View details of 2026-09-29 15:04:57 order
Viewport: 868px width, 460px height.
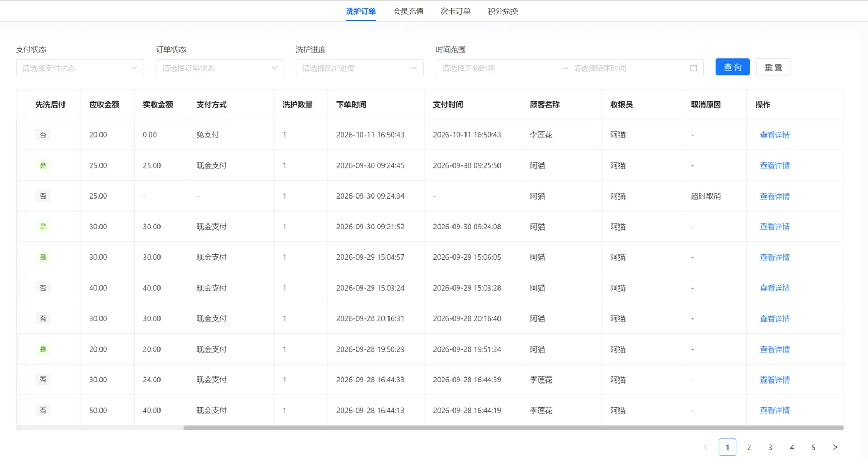[775, 257]
